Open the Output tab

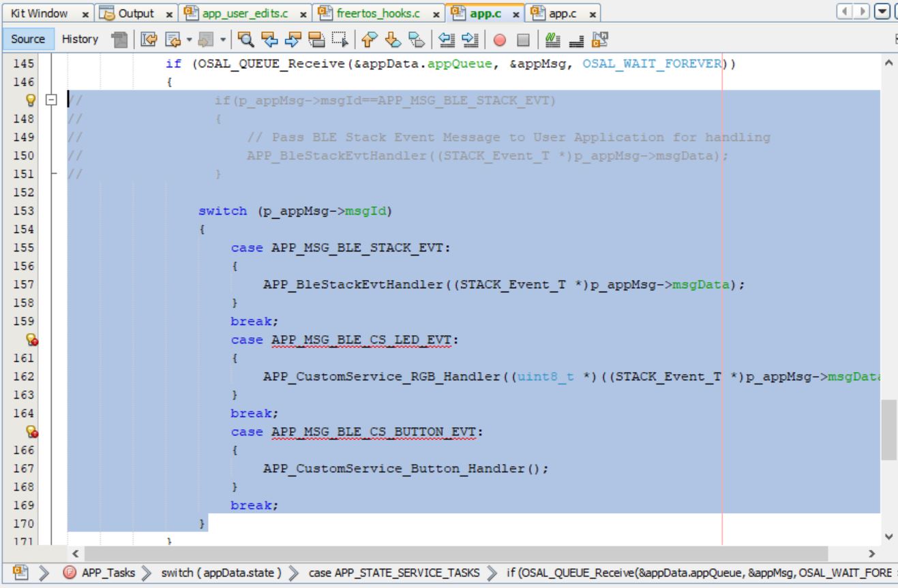[137, 14]
